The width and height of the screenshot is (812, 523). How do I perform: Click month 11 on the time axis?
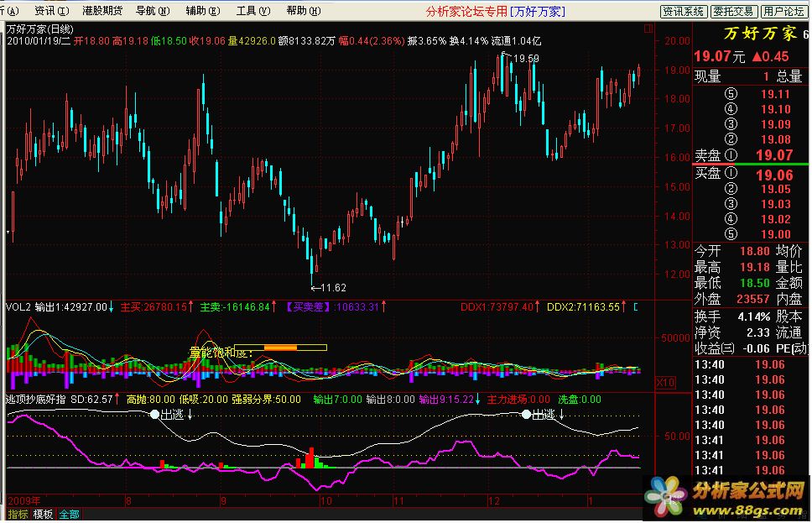398,501
